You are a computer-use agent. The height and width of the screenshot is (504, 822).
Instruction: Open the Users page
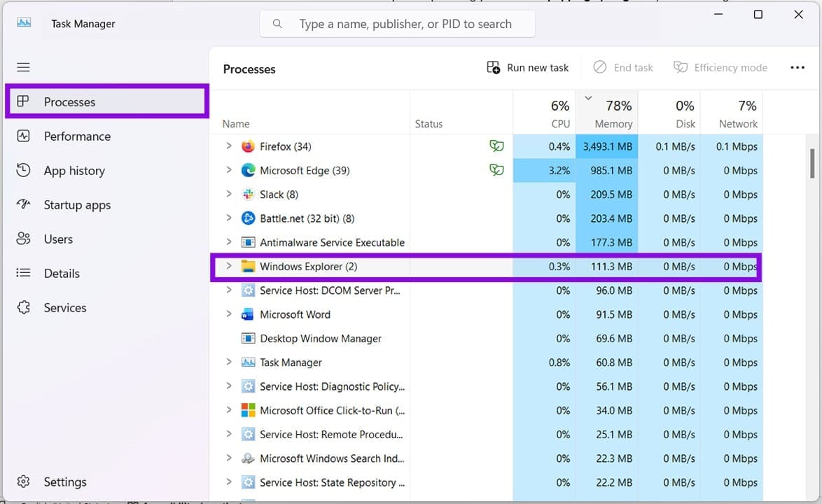[x=107, y=239]
